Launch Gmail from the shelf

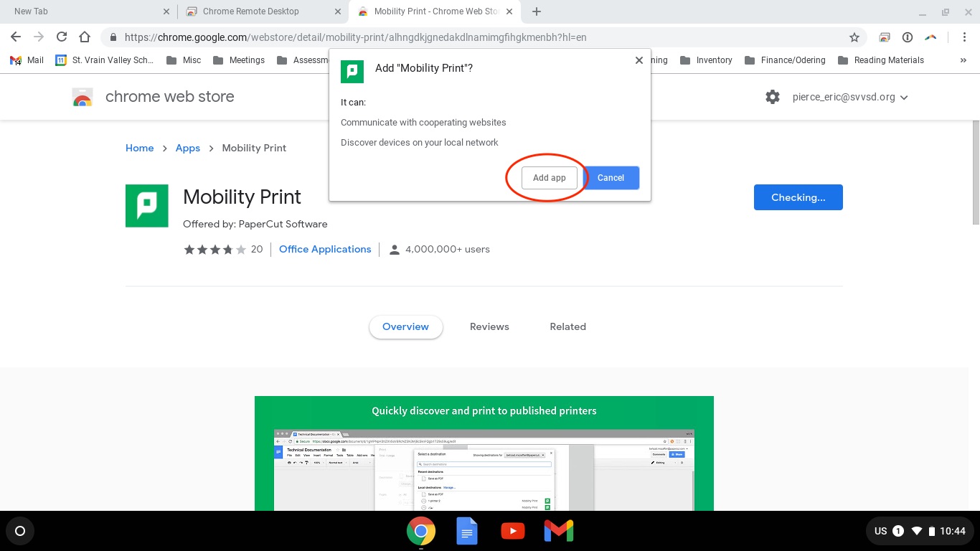click(558, 531)
